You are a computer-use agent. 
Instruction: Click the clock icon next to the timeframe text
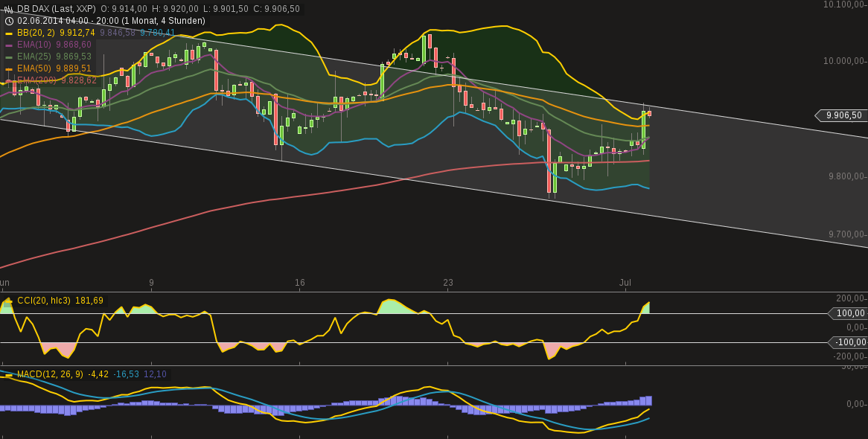[8, 21]
